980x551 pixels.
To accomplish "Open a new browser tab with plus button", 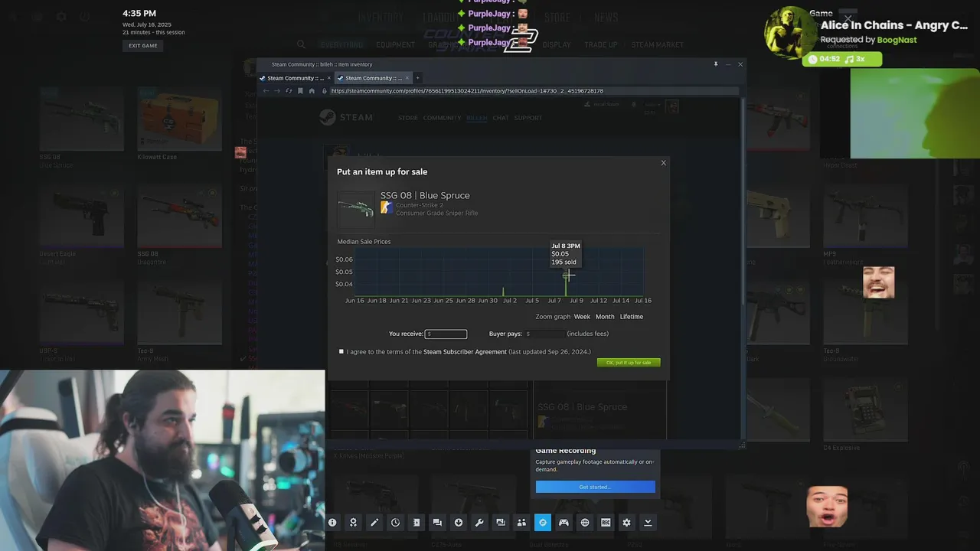I will (x=417, y=78).
